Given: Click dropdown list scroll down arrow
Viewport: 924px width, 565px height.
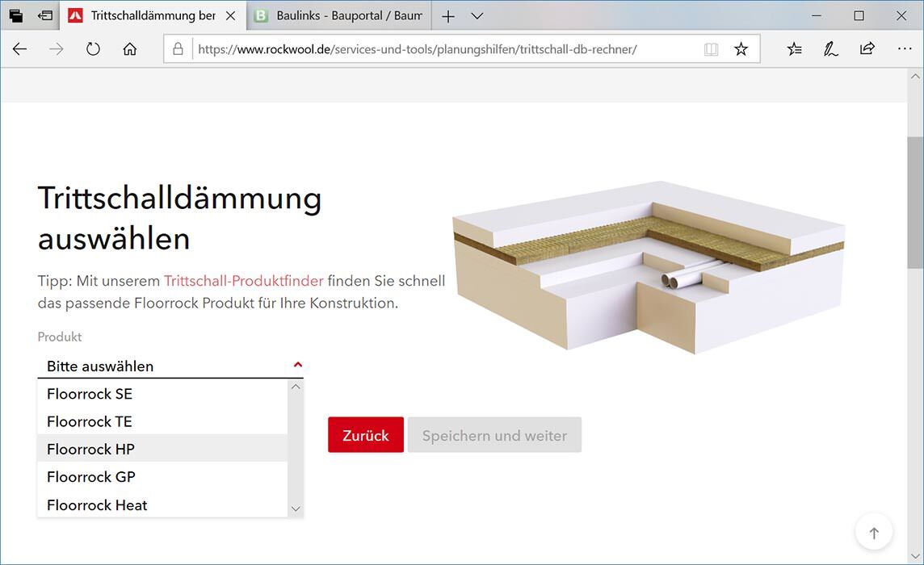Looking at the screenshot, I should pyautogui.click(x=296, y=508).
